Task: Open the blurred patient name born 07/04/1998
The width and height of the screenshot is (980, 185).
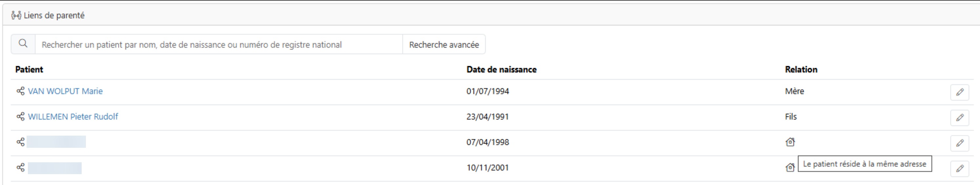Action: [56, 142]
